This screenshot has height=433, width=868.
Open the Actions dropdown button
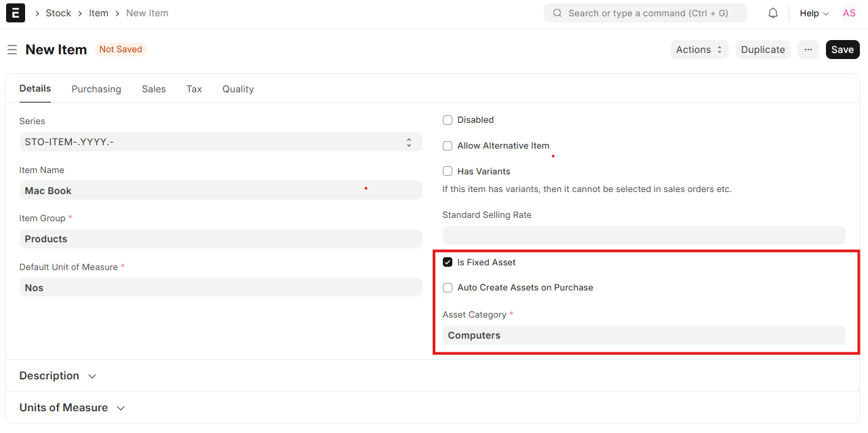coord(699,50)
